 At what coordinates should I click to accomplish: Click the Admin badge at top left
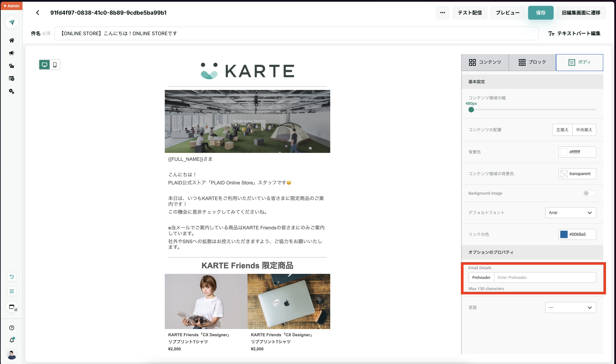12,6
